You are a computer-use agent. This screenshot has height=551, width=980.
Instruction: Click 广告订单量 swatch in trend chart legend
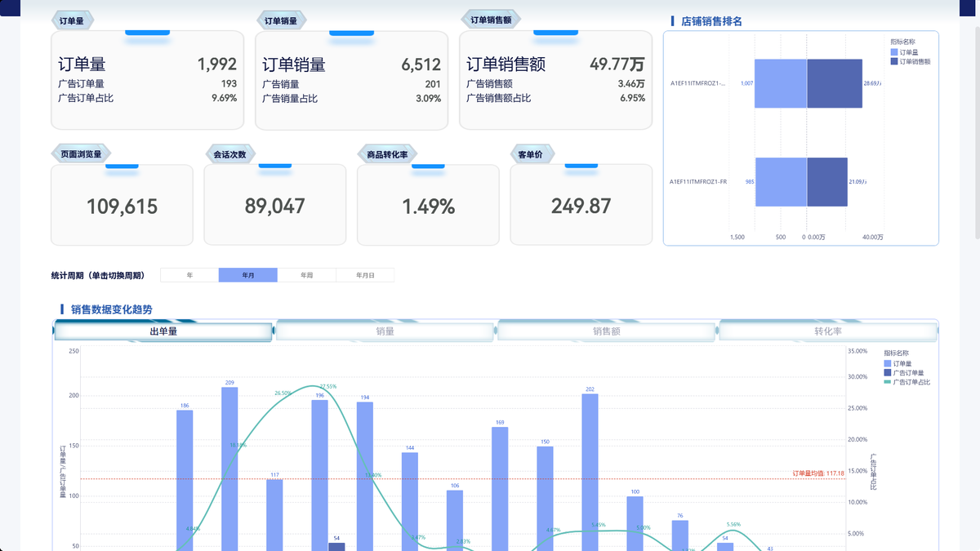tap(888, 373)
